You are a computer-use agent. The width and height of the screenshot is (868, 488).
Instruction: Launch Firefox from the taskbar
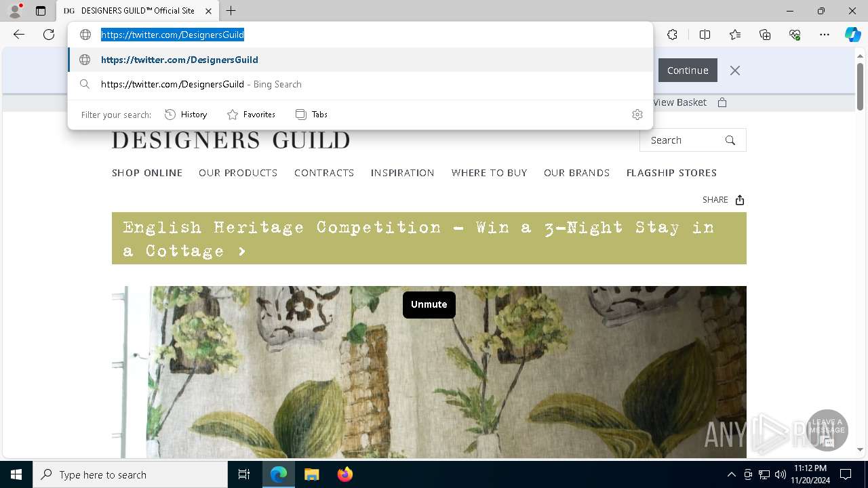click(x=345, y=474)
